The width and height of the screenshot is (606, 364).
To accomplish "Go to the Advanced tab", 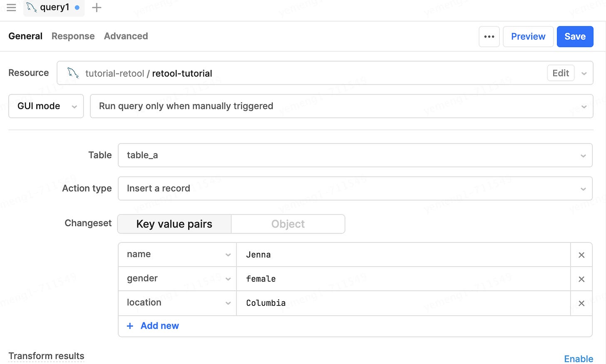I will (126, 36).
